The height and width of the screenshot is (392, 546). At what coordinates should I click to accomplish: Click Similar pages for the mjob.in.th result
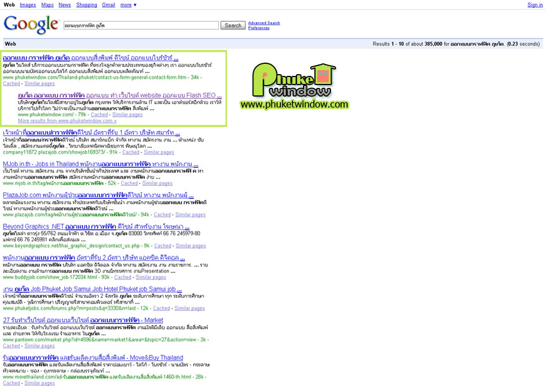tap(157, 183)
